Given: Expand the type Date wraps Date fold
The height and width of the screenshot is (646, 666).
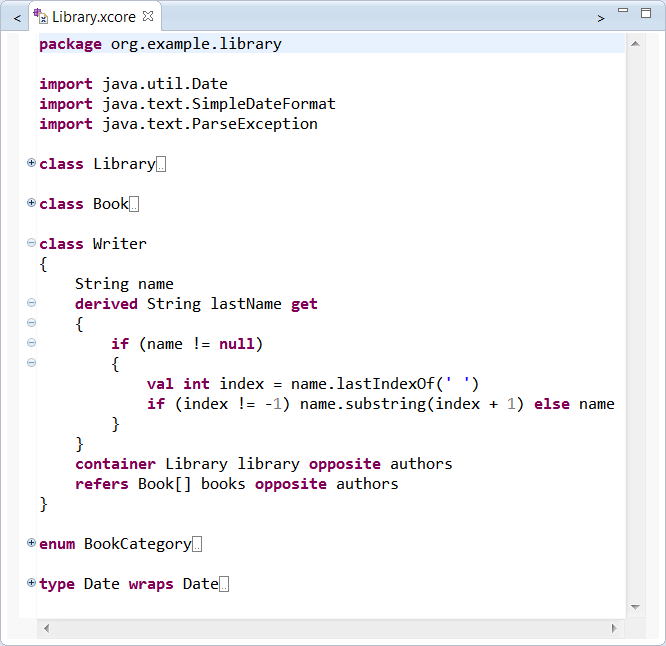Looking at the screenshot, I should (31, 583).
